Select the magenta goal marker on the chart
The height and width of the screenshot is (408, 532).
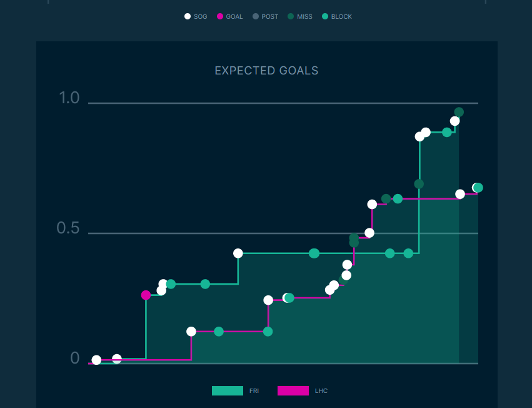point(146,295)
